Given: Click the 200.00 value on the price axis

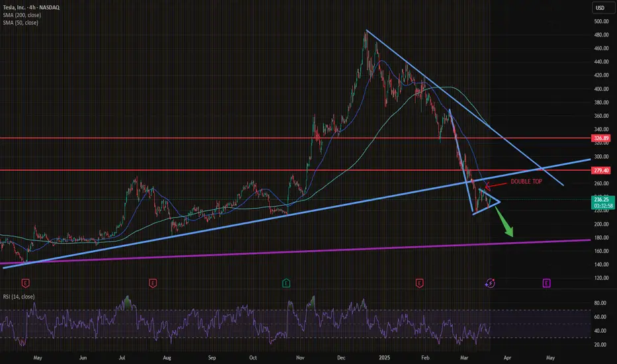Looking at the screenshot, I should [x=601, y=224].
